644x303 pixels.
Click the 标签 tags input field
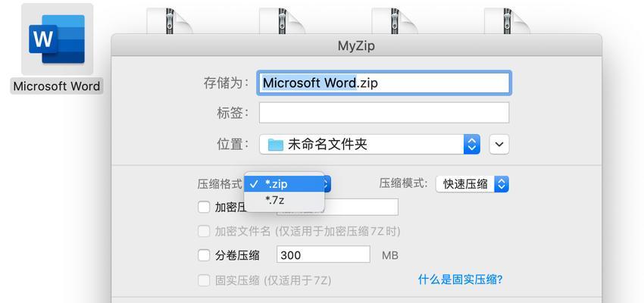[384, 113]
